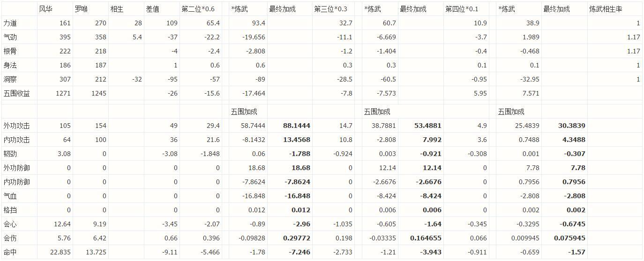Select the 第四位*0.1 header cell
Screen dimensions: 644x261
[x=462, y=9]
